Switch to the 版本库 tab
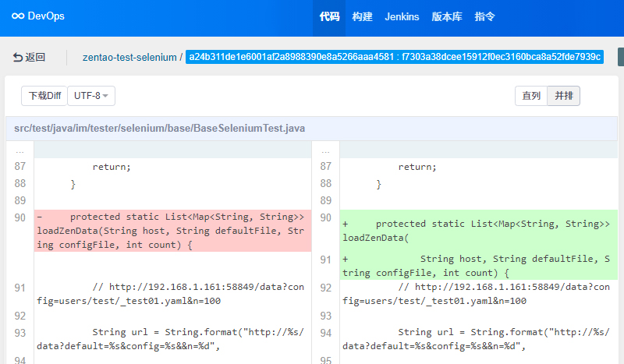The height and width of the screenshot is (364, 624). 447,17
